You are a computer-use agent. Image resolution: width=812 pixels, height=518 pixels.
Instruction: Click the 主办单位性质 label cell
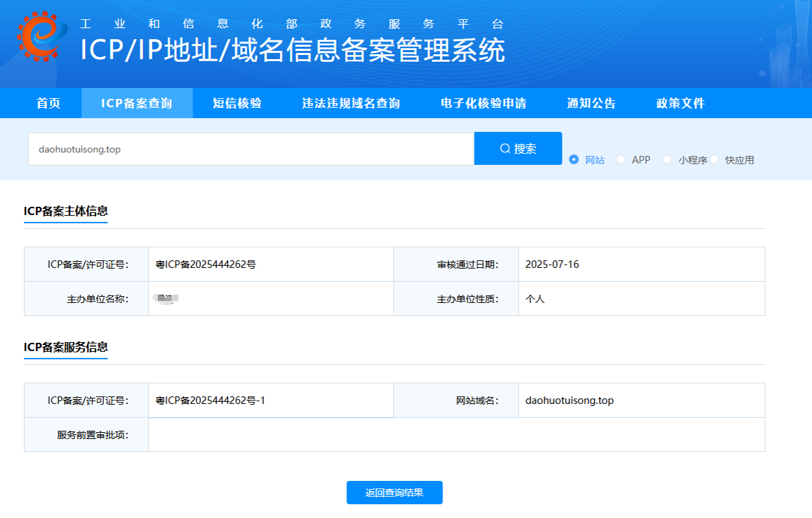coord(456,299)
